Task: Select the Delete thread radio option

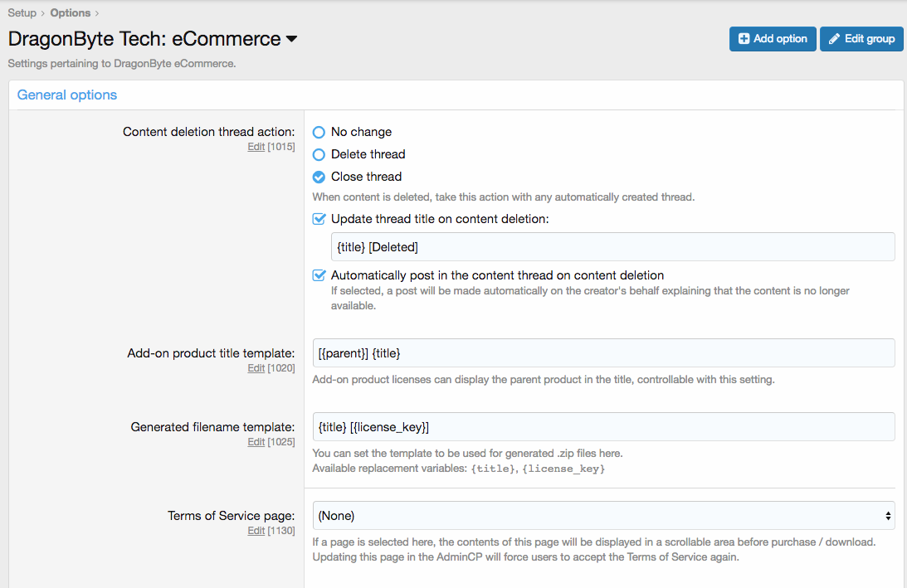Action: [x=319, y=155]
